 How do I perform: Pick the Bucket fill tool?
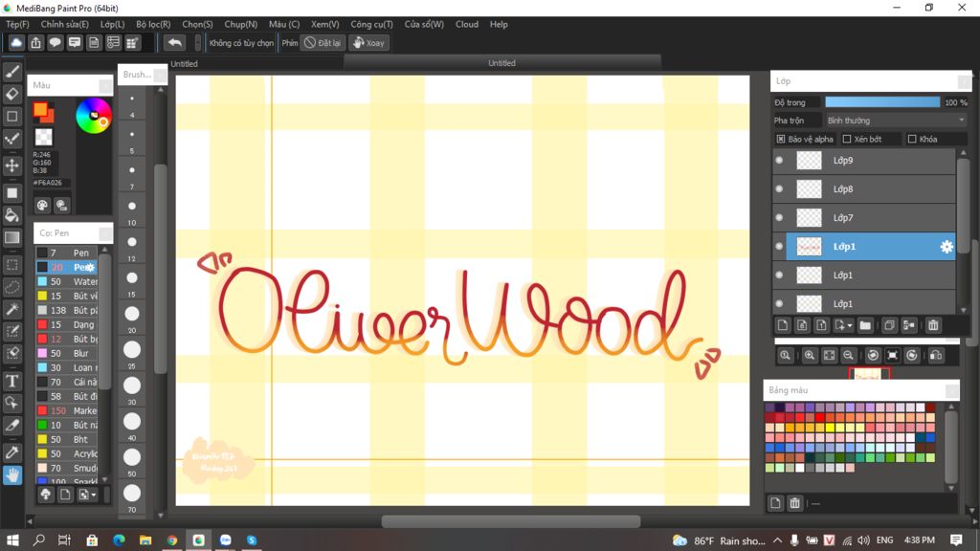pos(11,215)
